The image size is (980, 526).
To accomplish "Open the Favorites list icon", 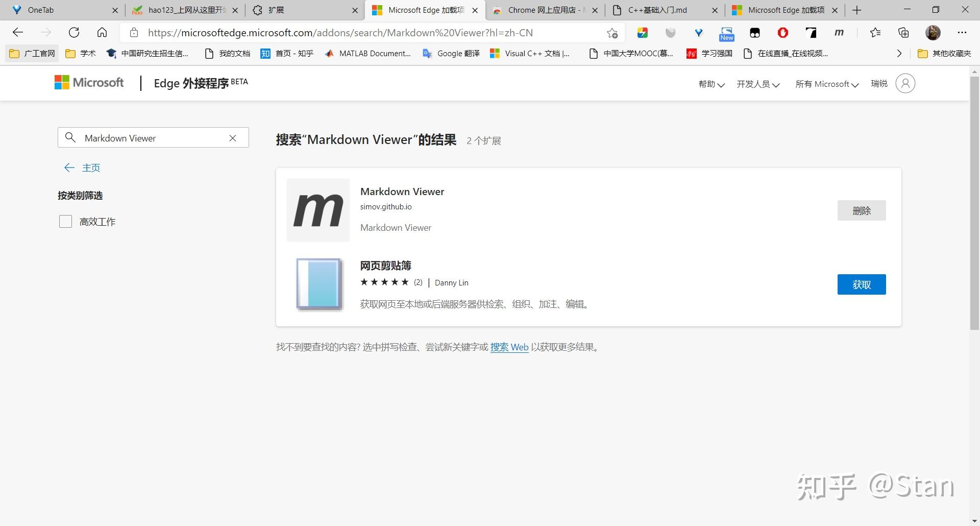I will [x=875, y=33].
